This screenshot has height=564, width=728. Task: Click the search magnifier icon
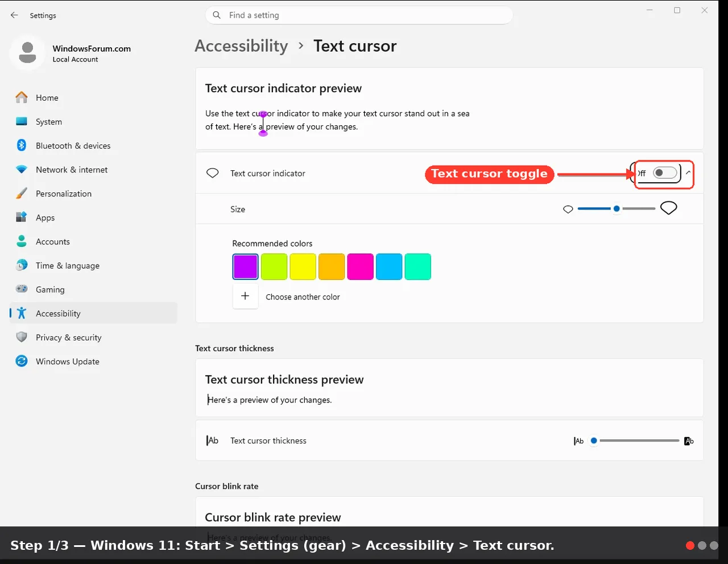click(217, 15)
